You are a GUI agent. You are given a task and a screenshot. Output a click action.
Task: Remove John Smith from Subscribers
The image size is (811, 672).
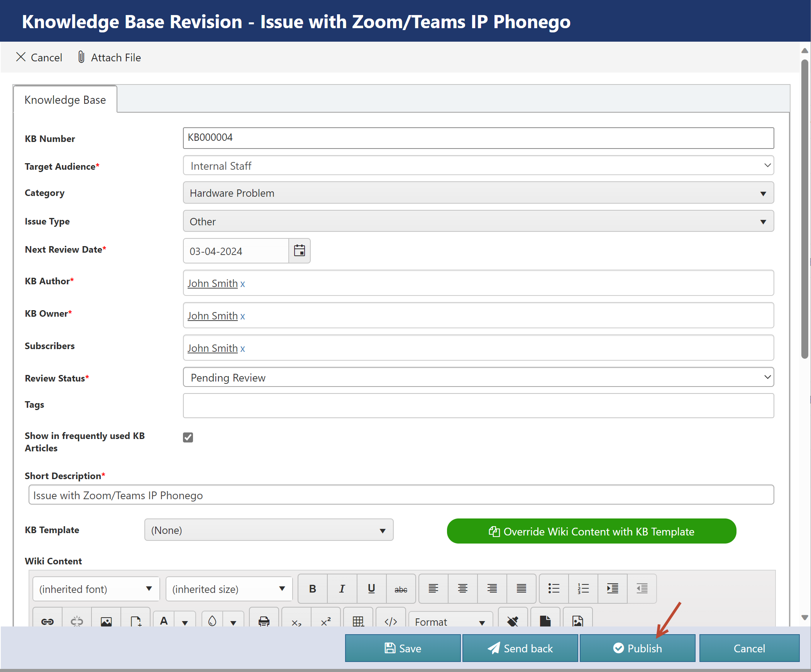[x=242, y=349]
